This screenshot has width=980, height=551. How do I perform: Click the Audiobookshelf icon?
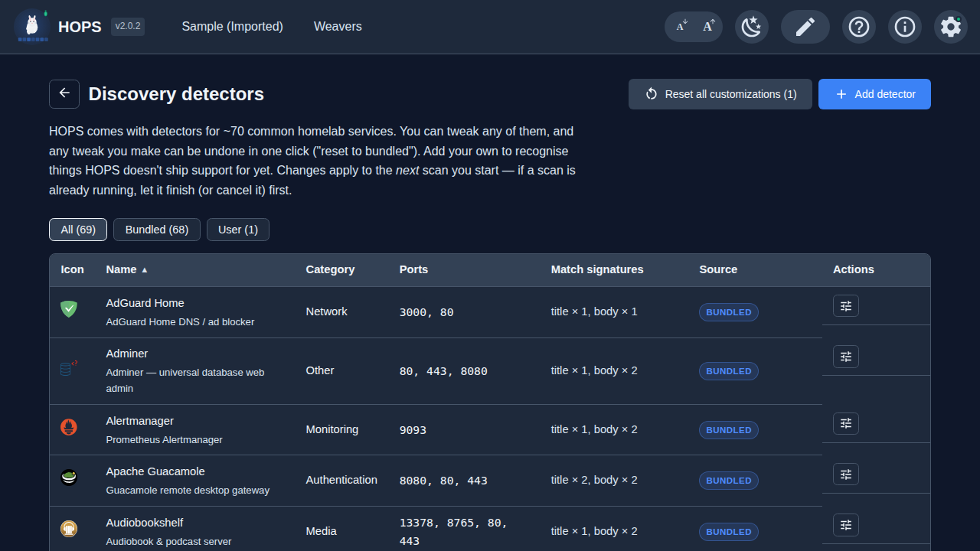(x=69, y=529)
